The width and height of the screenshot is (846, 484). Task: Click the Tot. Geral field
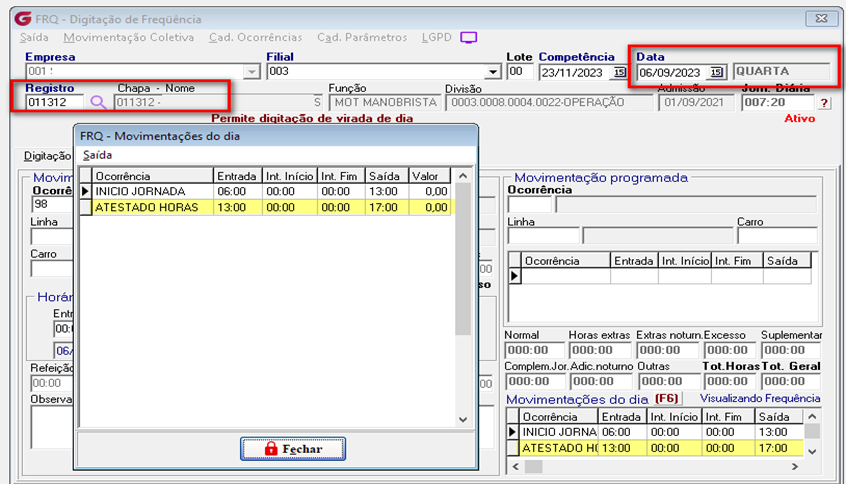[792, 381]
